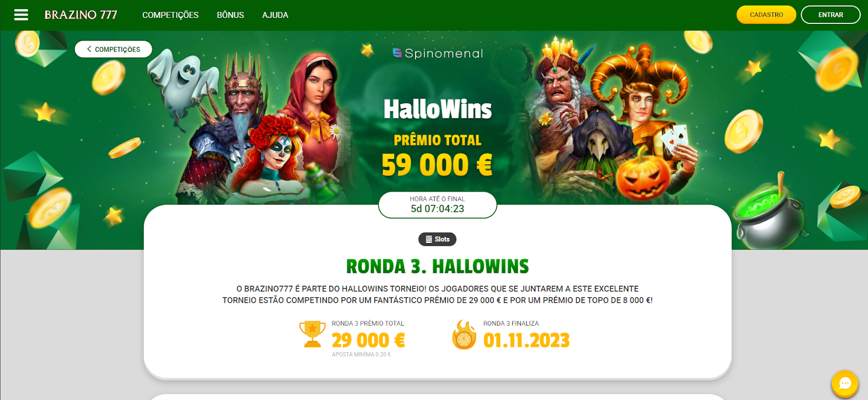Image resolution: width=868 pixels, height=400 pixels.
Task: Open the Bônus menu item
Action: [231, 15]
